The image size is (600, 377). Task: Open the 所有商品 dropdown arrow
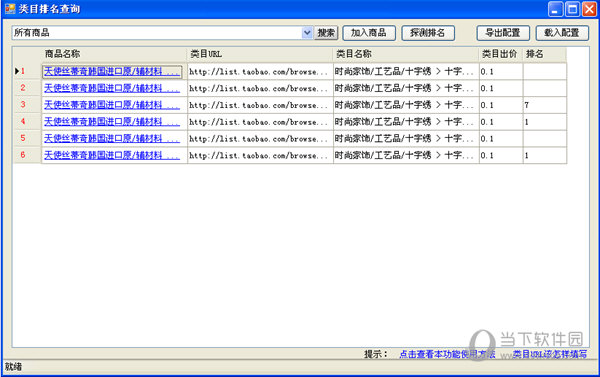pos(307,33)
